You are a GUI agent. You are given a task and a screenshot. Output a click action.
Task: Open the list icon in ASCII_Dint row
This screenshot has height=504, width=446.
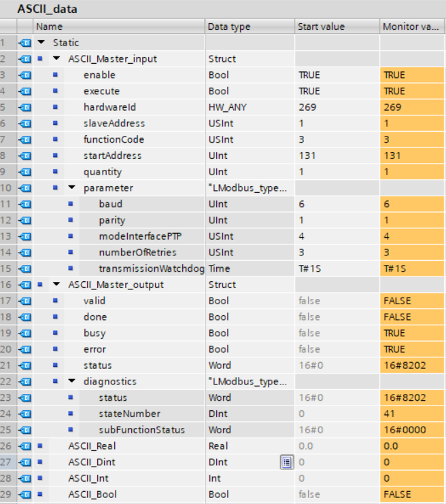tap(286, 463)
